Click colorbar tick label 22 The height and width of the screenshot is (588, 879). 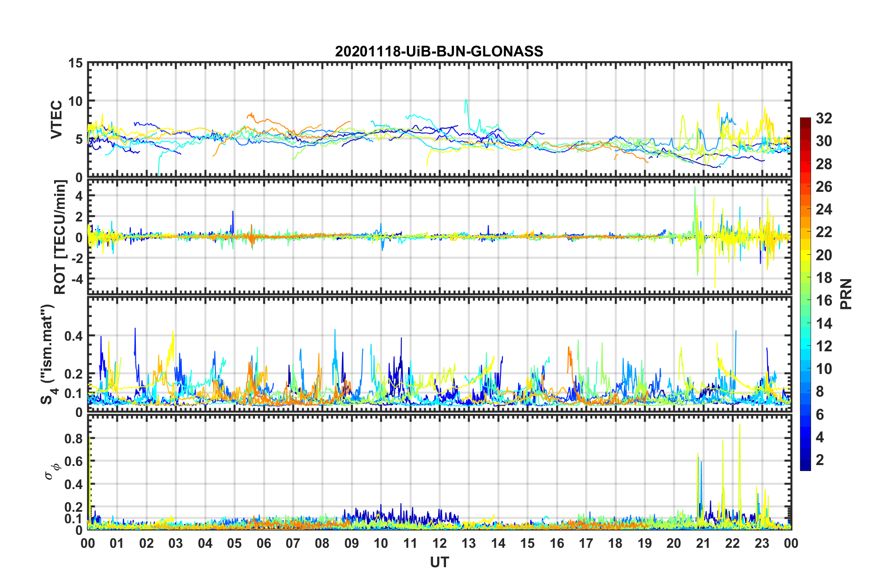tap(824, 232)
